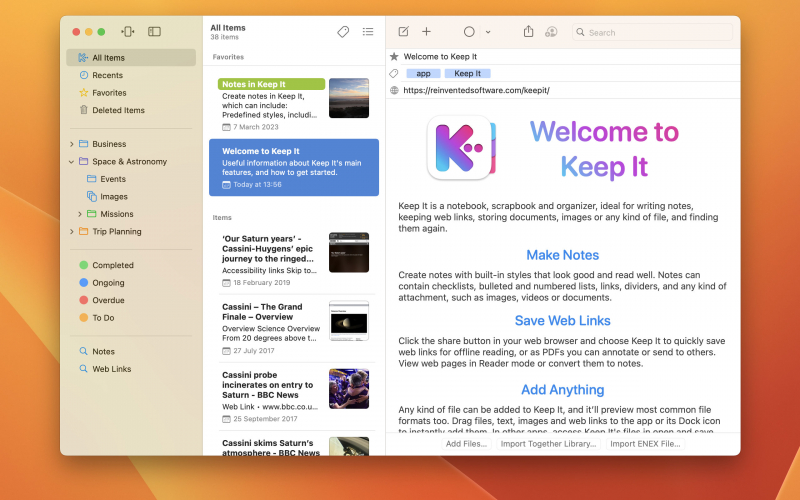This screenshot has height=500, width=800.
Task: Click the Search field
Action: [652, 32]
